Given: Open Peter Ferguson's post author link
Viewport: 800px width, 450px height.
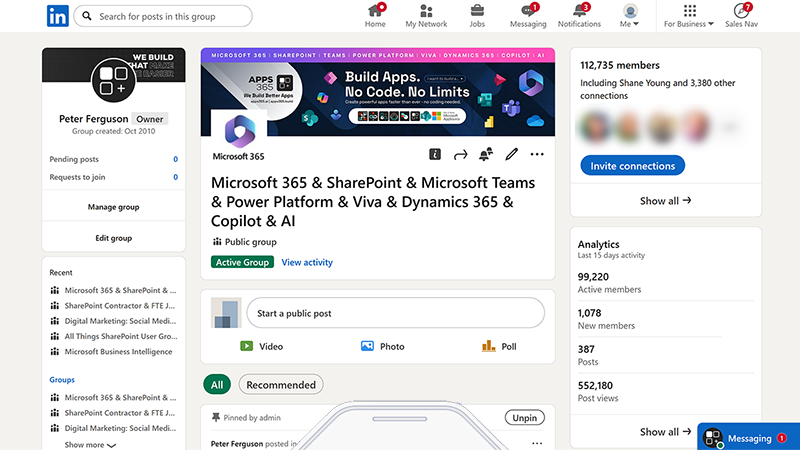Looking at the screenshot, I should tap(237, 443).
